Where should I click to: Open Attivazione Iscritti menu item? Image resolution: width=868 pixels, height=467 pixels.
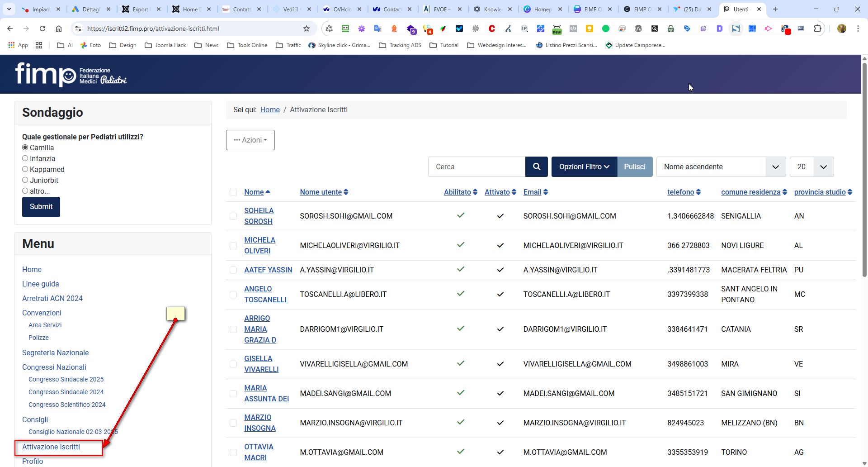(x=51, y=447)
